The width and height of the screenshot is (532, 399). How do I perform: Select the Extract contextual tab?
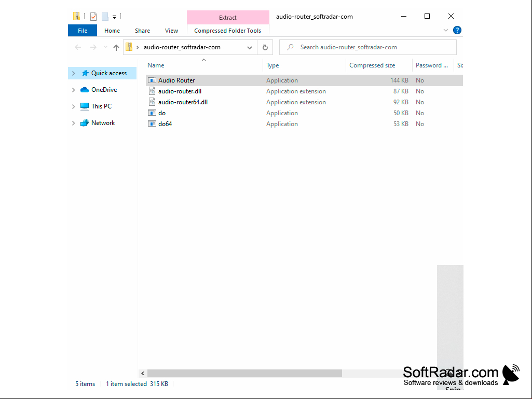[228, 18]
